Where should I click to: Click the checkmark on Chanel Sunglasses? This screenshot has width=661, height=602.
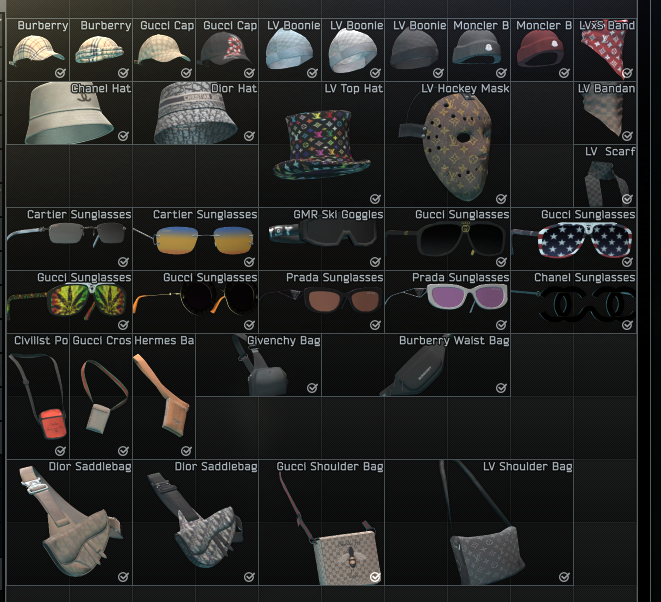pos(627,325)
